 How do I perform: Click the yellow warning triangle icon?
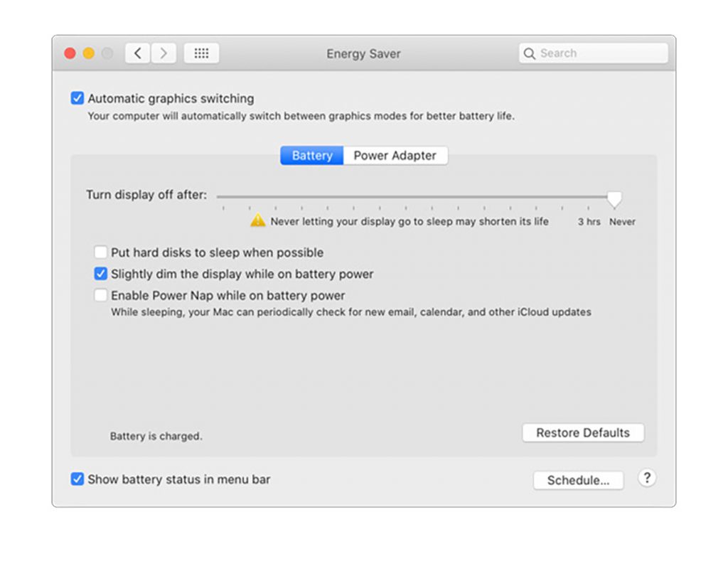pyautogui.click(x=257, y=221)
